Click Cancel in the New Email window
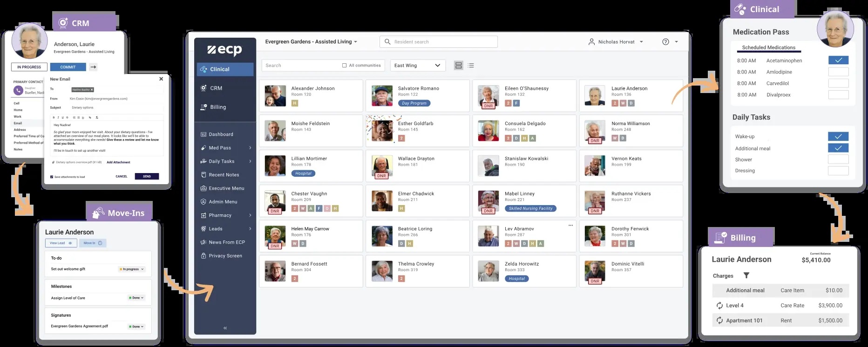 point(122,176)
